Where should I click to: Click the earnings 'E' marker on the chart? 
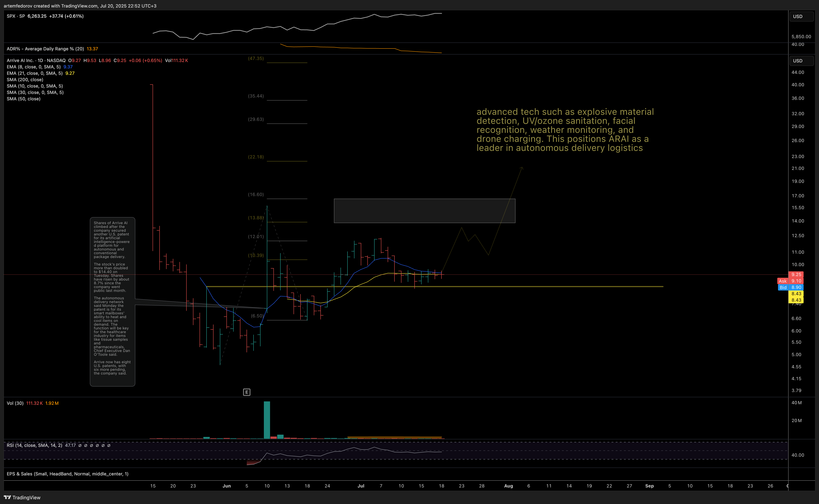[x=247, y=392]
